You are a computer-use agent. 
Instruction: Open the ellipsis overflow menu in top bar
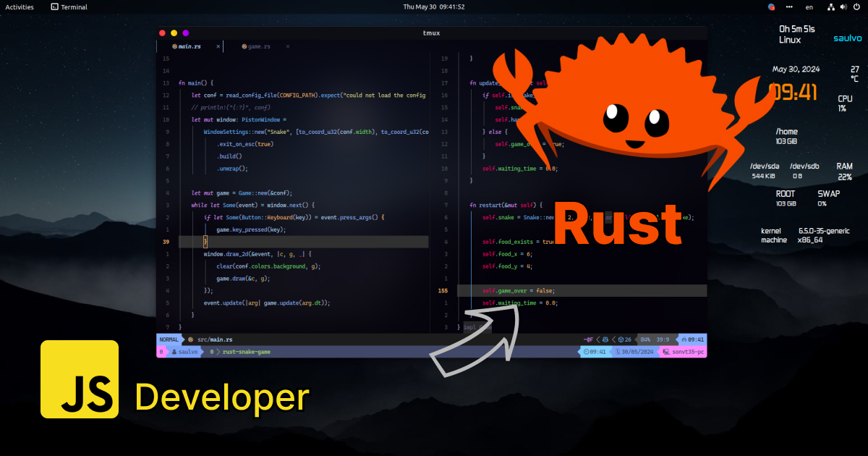point(789,7)
